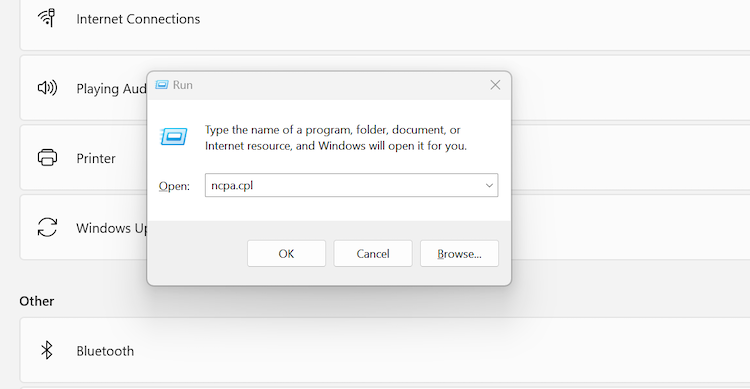Screen dimensions: 750x389
Task: Click the Run window title text
Action: [x=183, y=85]
